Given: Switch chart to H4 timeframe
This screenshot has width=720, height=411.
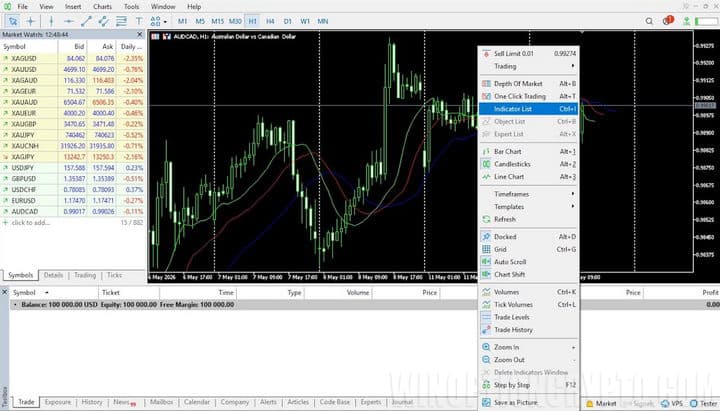Looking at the screenshot, I should [x=270, y=21].
